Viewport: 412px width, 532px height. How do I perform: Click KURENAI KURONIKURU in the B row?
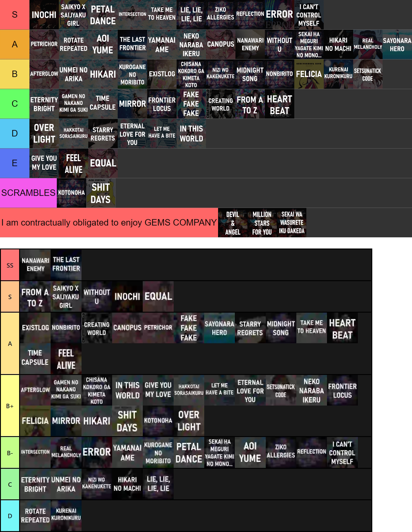click(x=338, y=74)
